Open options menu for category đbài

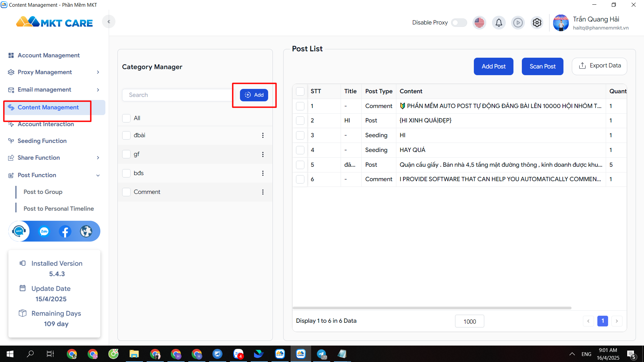[263, 135]
